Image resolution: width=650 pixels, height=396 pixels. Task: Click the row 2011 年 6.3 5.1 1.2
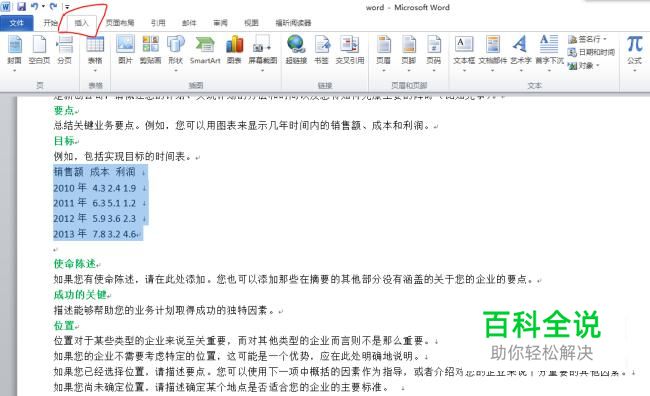pyautogui.click(x=95, y=203)
